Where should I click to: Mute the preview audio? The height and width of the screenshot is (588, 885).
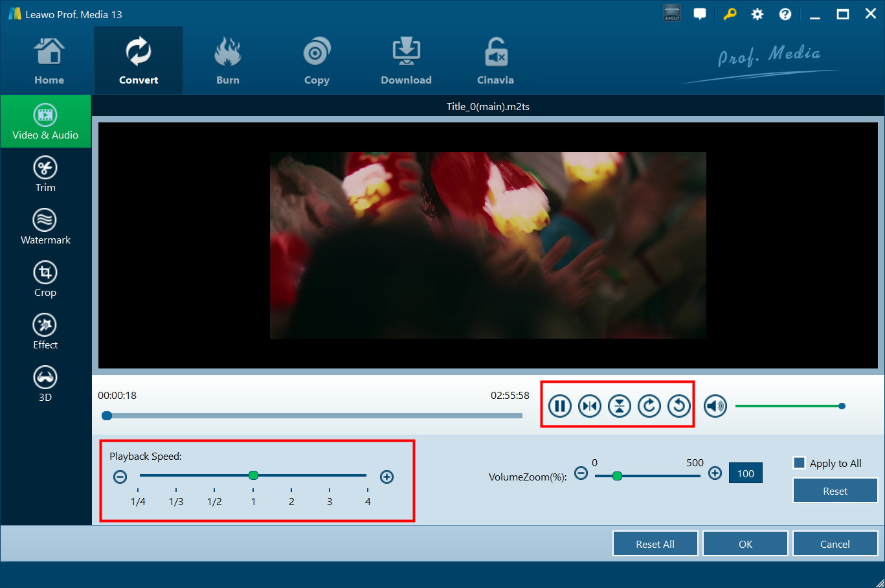(715, 406)
